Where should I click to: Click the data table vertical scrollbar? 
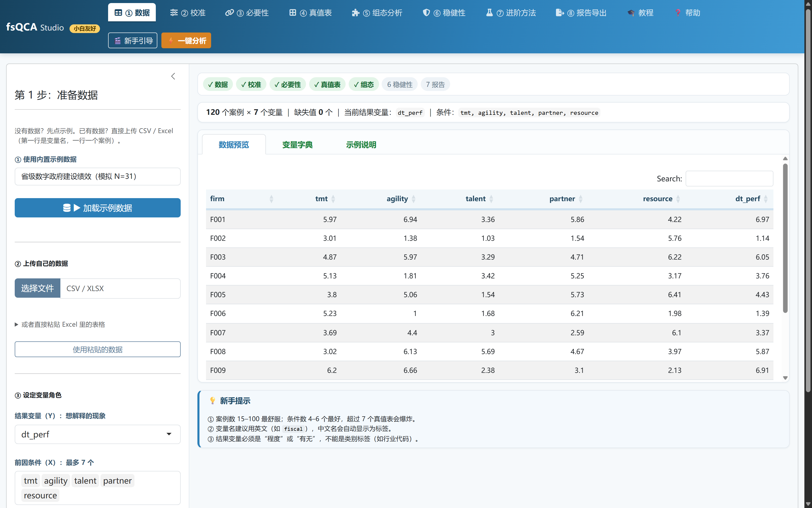[x=785, y=238]
